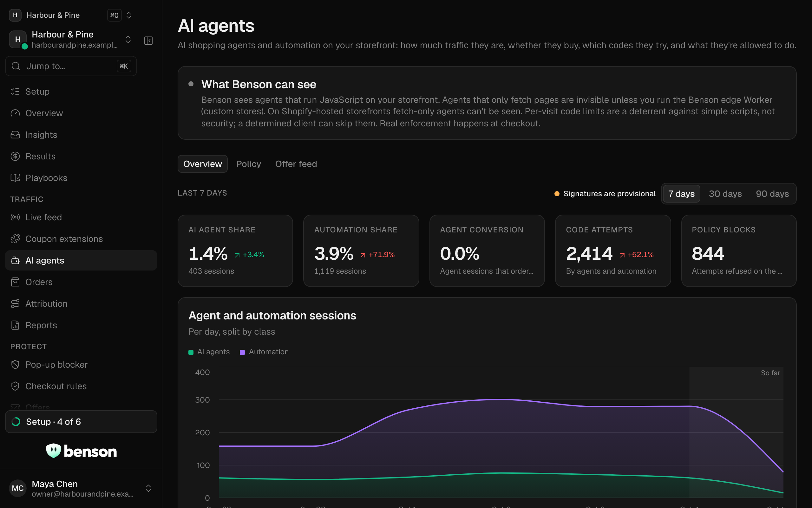This screenshot has width=812, height=508.
Task: Click the search magnifier icon
Action: (16, 66)
